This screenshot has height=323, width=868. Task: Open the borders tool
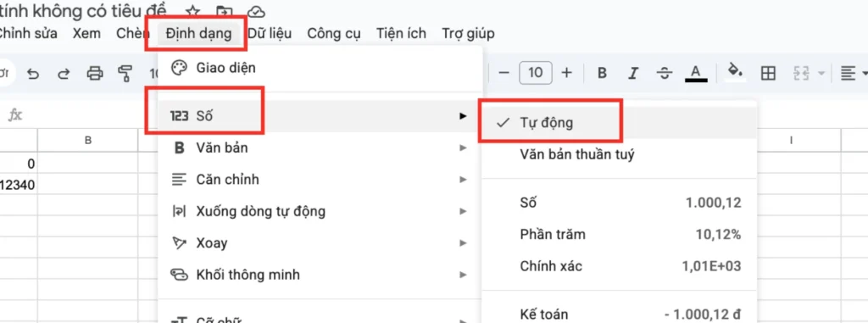(768, 73)
